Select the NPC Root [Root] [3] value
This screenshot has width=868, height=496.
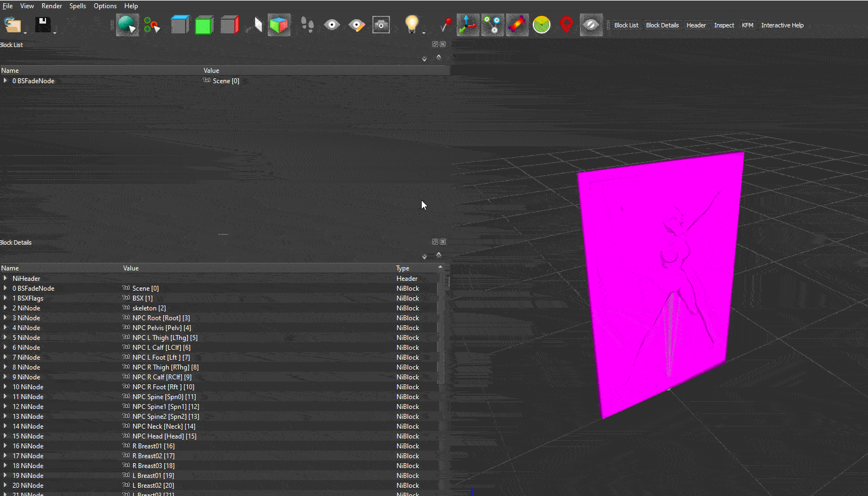161,318
